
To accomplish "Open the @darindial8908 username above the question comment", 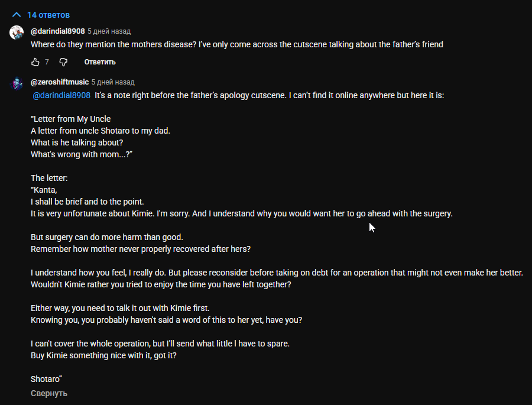I will 57,31.
